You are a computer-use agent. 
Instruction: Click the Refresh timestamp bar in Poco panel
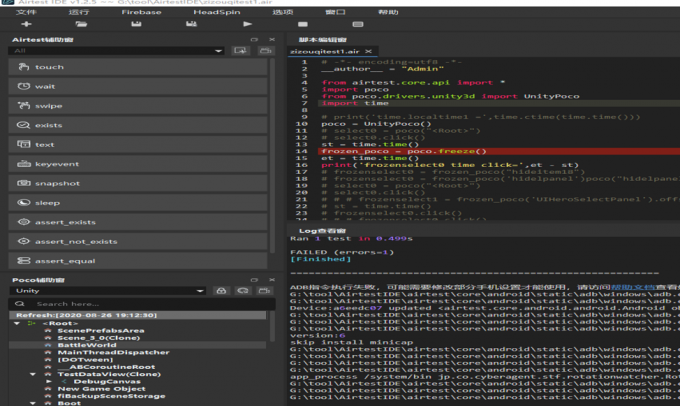click(137, 315)
